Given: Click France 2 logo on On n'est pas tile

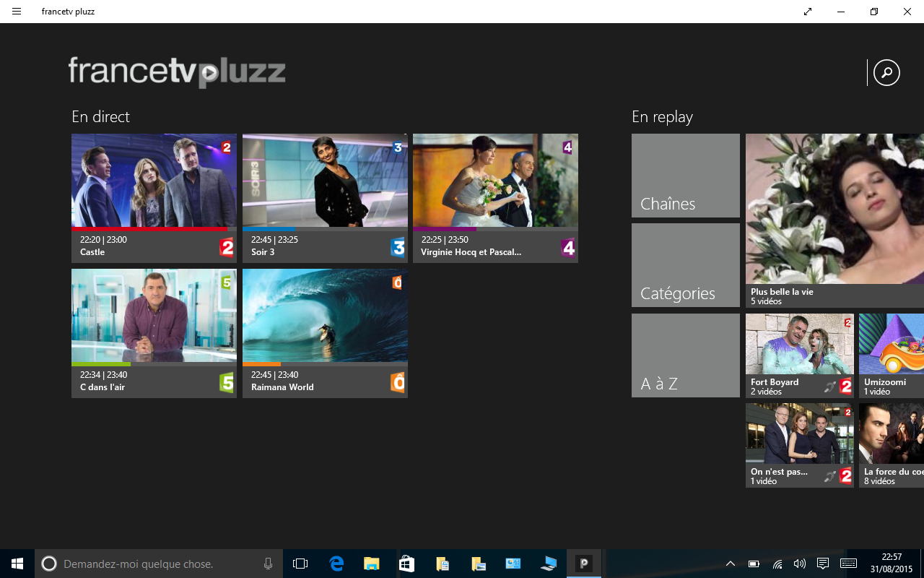Looking at the screenshot, I should [846, 476].
